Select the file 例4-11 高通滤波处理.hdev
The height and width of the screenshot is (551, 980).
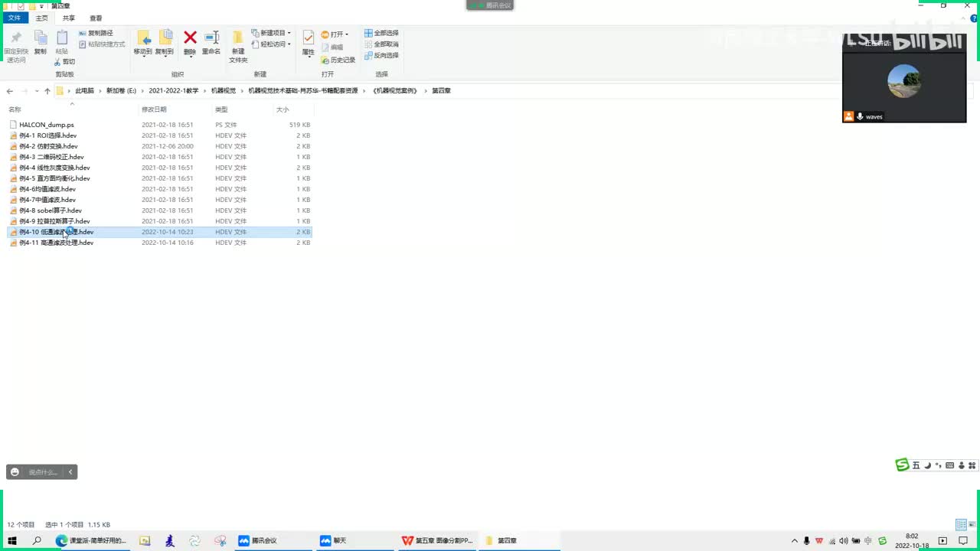click(57, 243)
